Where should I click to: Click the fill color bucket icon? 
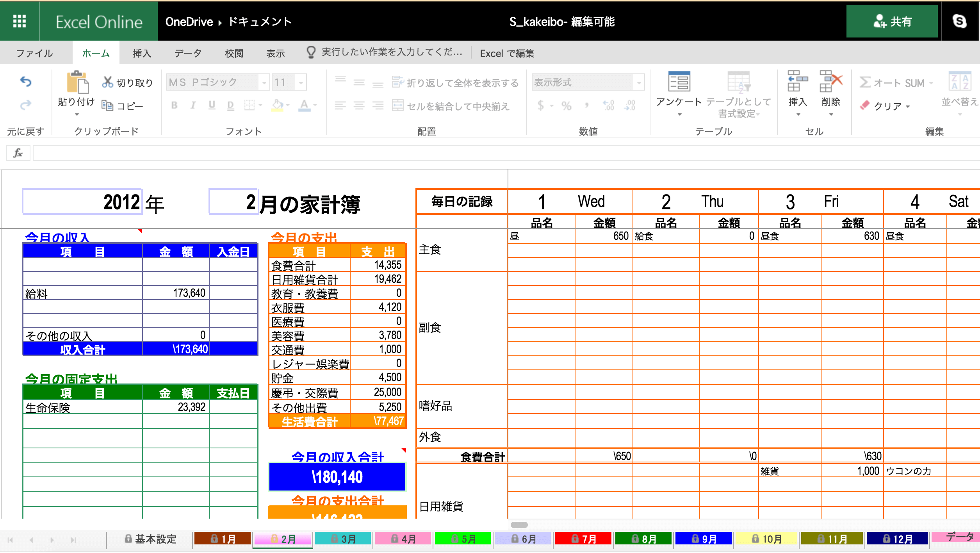click(x=278, y=105)
